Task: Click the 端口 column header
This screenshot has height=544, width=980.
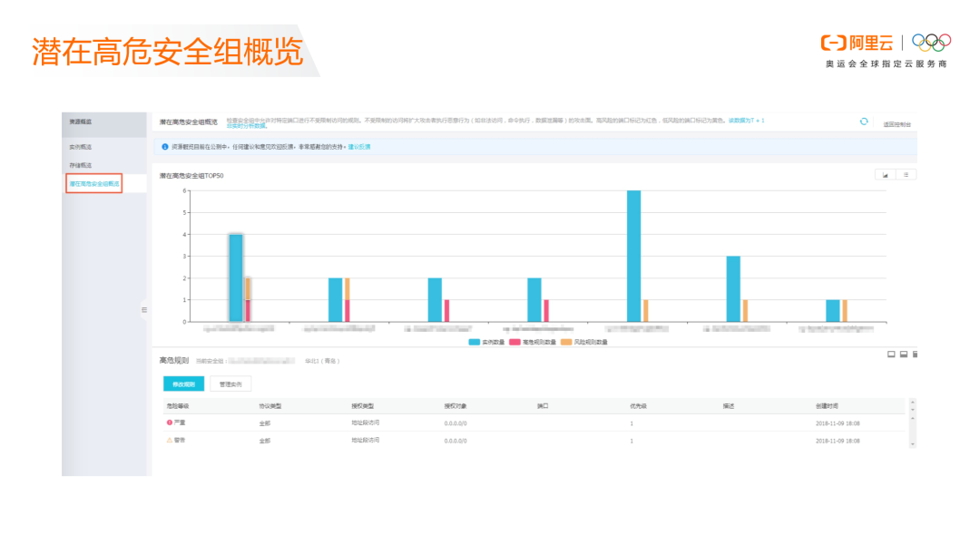Action: point(543,406)
